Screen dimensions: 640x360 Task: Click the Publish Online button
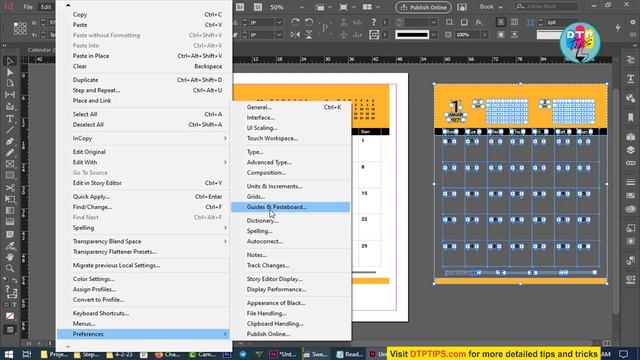click(x=423, y=7)
